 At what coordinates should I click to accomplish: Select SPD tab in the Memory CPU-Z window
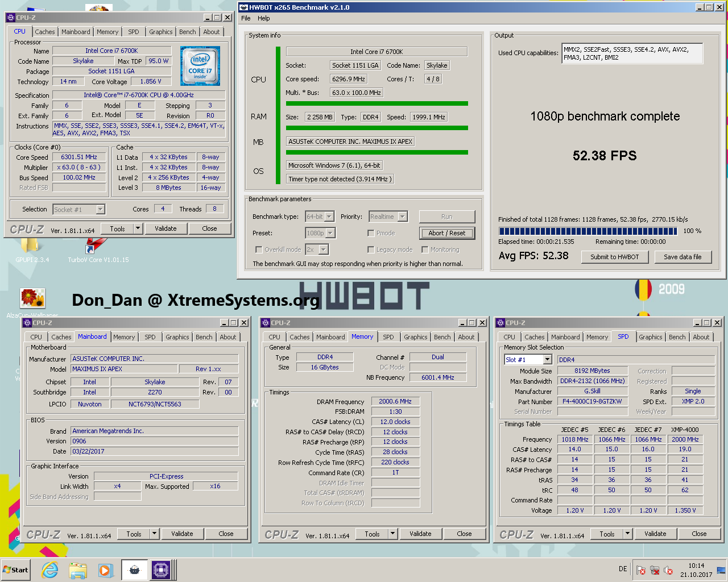pos(388,337)
